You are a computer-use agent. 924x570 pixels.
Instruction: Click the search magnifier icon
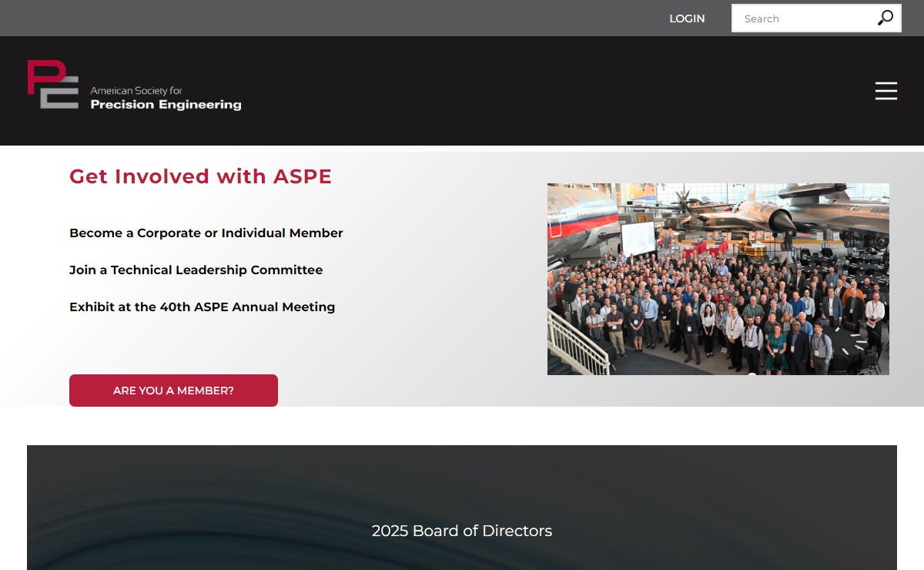tap(885, 18)
